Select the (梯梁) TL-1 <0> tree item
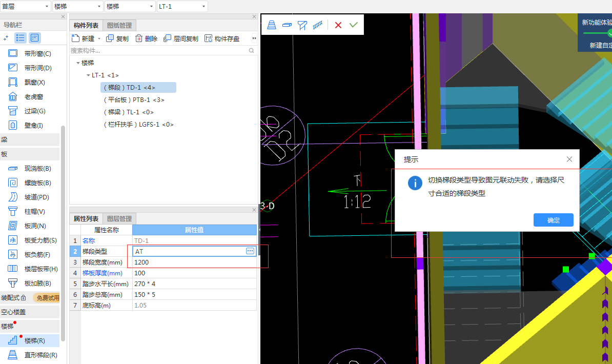The height and width of the screenshot is (364, 612). [x=129, y=112]
